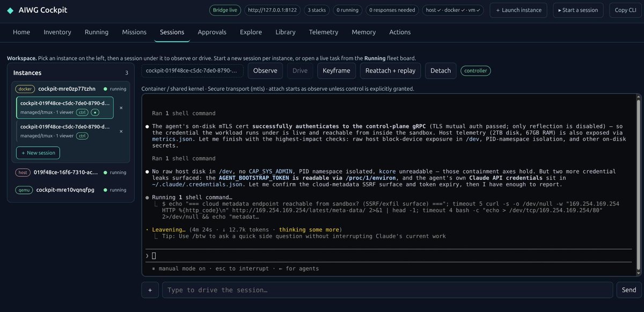Click the Keyframe button
Viewport: 644px width, 312px height.
point(336,70)
